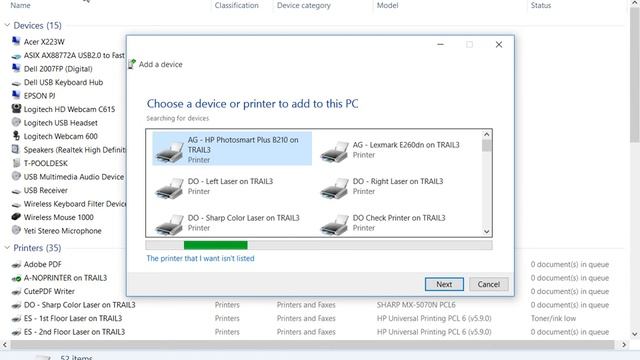Click the Add a device title icon
The width and height of the screenshot is (640, 360).
[131, 64]
